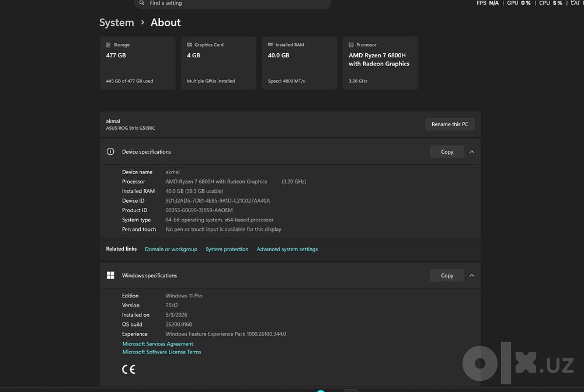Open Advanced system settings link
Viewport: 584px width, 392px height.
[287, 249]
